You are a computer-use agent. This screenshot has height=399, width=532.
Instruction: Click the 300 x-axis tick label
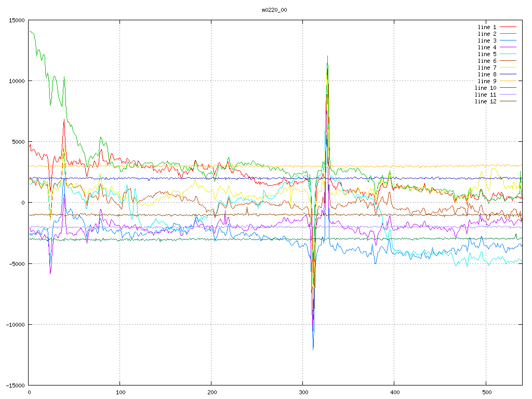pos(303,392)
